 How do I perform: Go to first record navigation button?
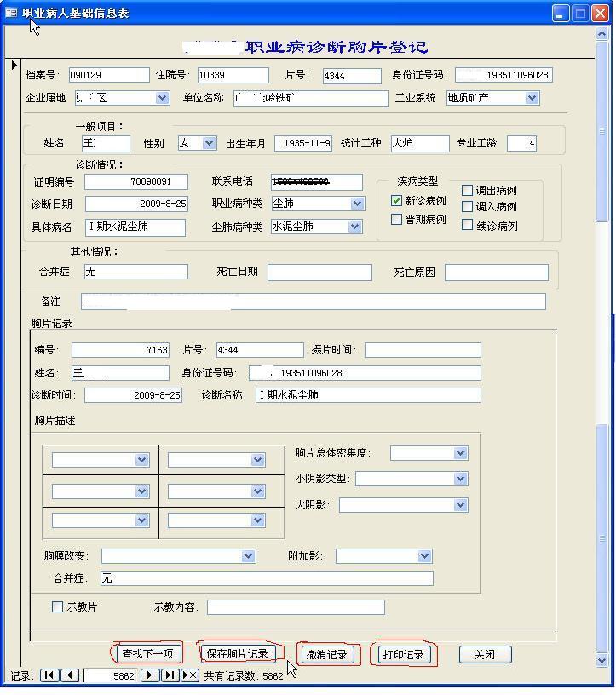point(49,675)
